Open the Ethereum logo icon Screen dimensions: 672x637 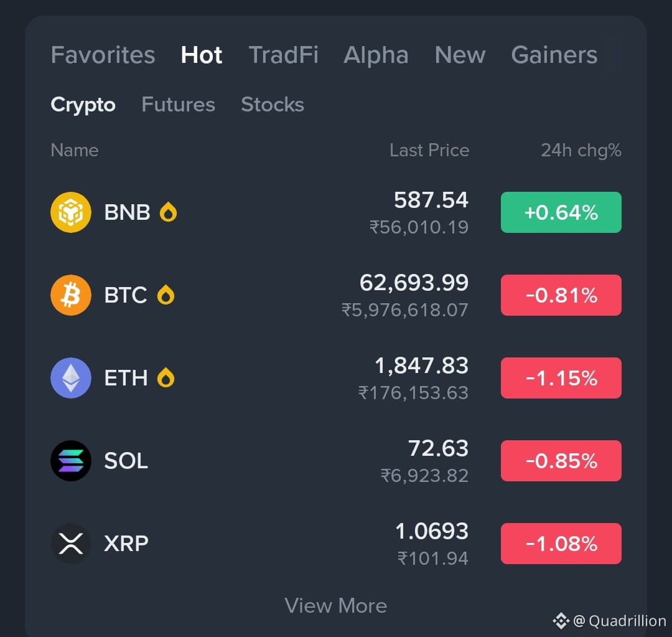(71, 378)
